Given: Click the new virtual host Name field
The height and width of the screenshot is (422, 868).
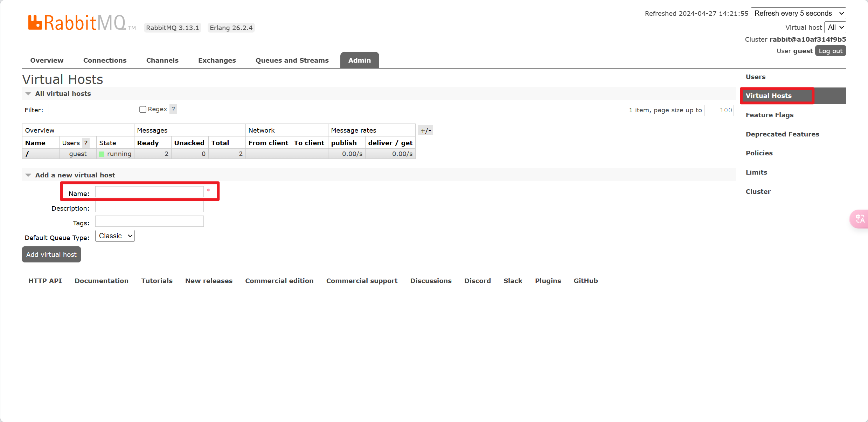Looking at the screenshot, I should tap(149, 192).
